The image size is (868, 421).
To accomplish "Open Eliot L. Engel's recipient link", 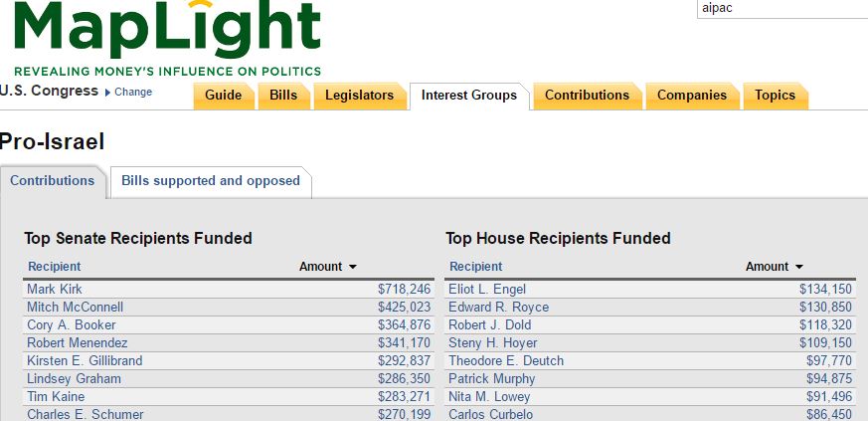I will [487, 289].
